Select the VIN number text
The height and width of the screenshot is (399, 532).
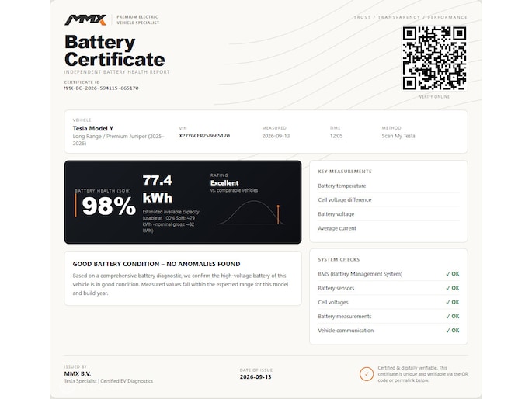click(204, 136)
